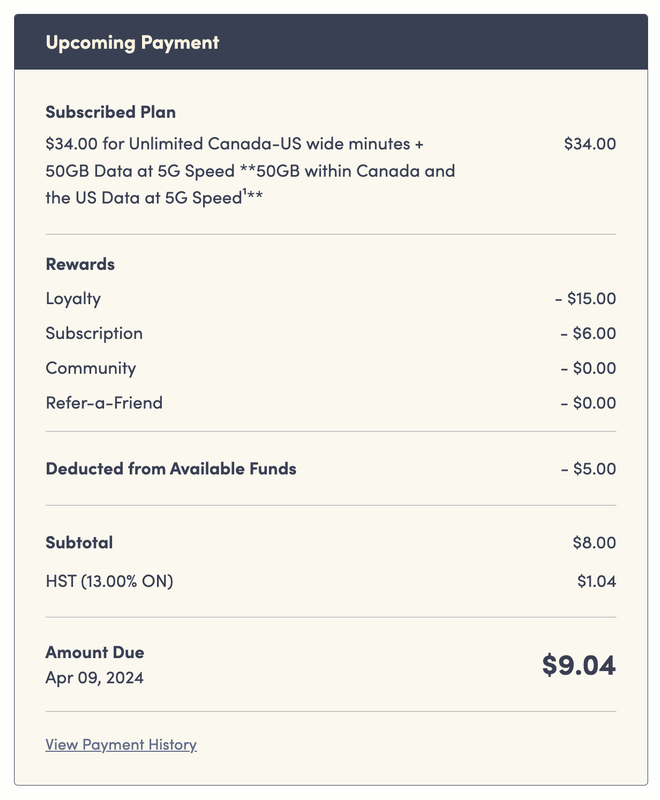Click Deducted from Available Funds label
Viewport: 660px width, 800px height.
coord(171,468)
